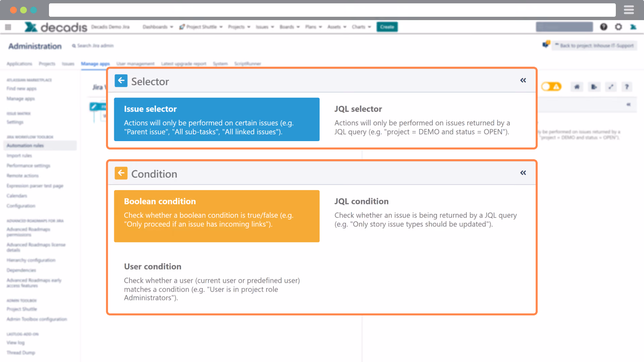
Task: Collapse the blurred background panel chevron
Action: click(x=629, y=105)
